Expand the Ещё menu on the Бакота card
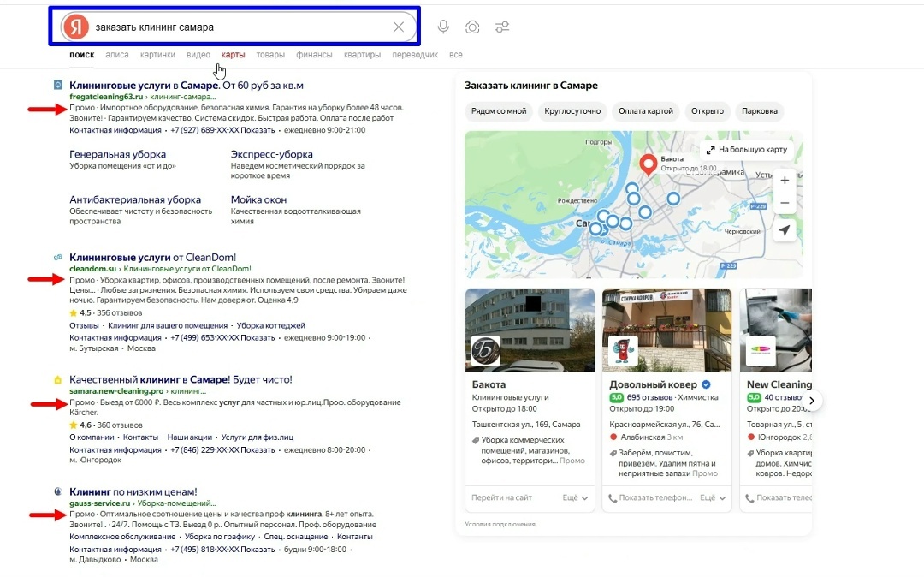 (x=575, y=497)
